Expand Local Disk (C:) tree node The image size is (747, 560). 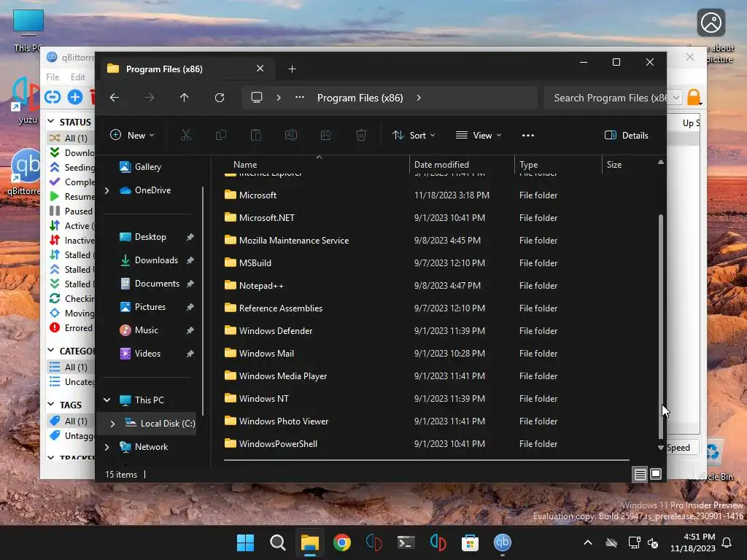point(112,424)
